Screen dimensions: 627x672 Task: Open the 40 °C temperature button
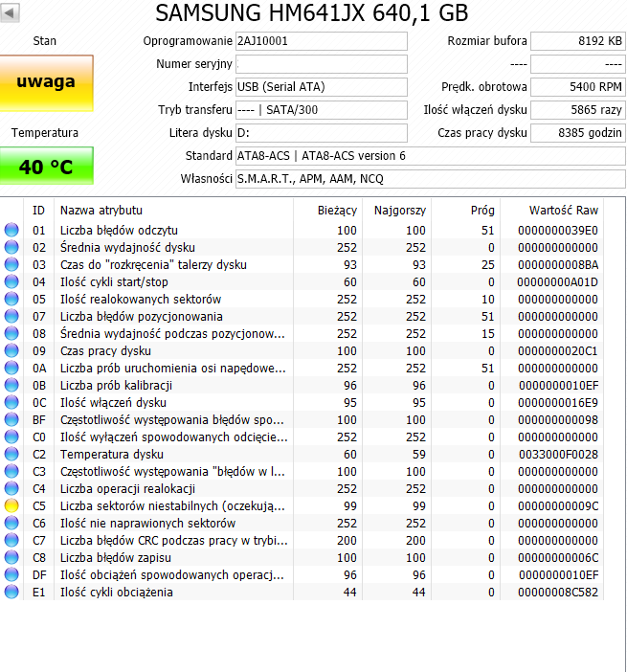point(46,166)
